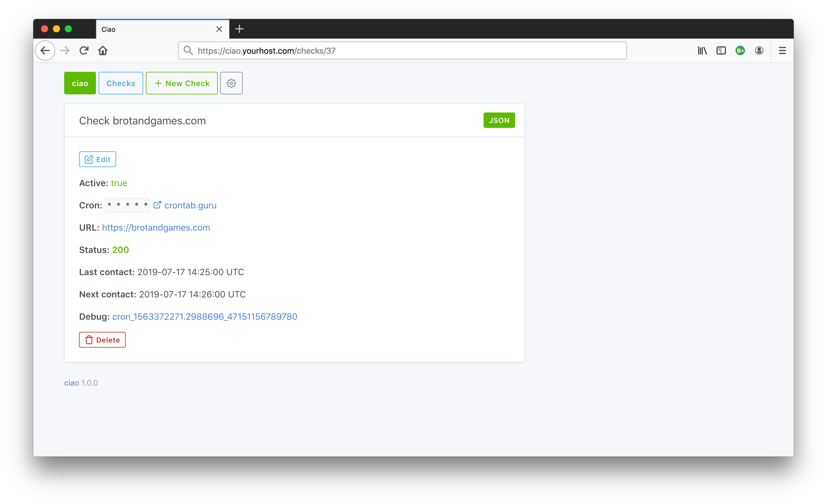Click the JSON export button
The image size is (827, 504).
click(x=498, y=121)
